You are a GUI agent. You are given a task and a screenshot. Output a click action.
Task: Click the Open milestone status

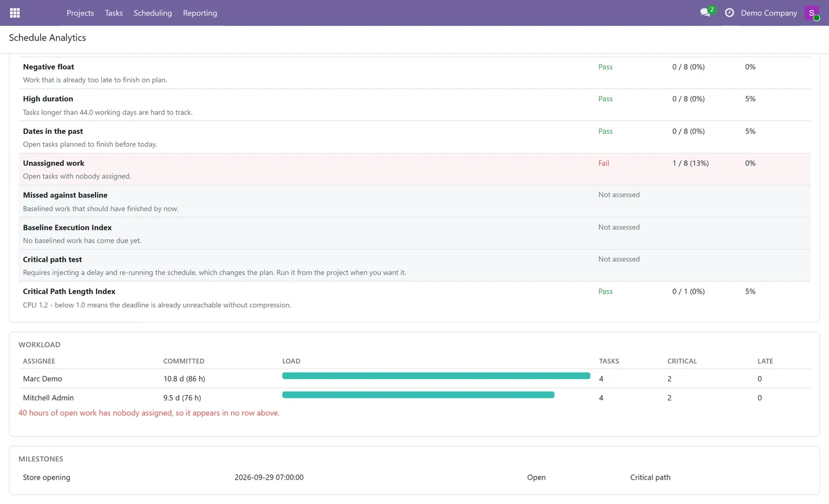point(536,477)
